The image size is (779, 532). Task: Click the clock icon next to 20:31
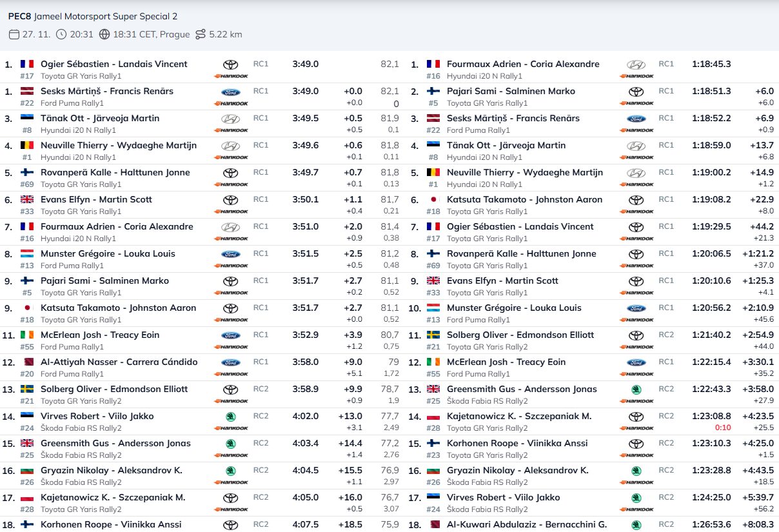[61, 34]
